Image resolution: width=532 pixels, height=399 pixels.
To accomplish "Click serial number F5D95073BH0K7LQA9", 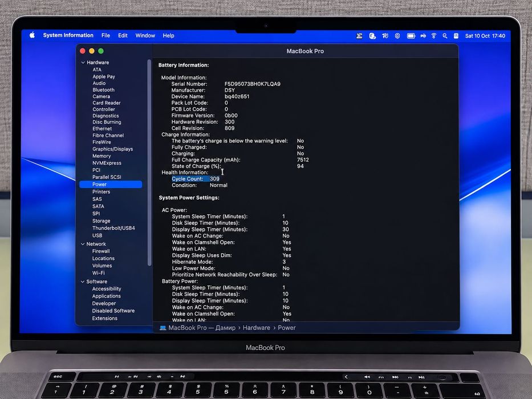I will tap(253, 84).
